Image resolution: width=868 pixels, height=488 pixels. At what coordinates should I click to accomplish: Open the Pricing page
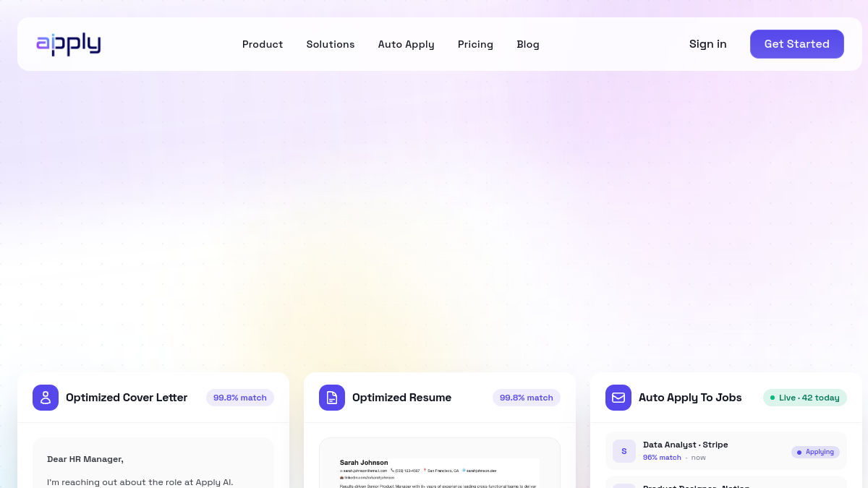coord(475,44)
